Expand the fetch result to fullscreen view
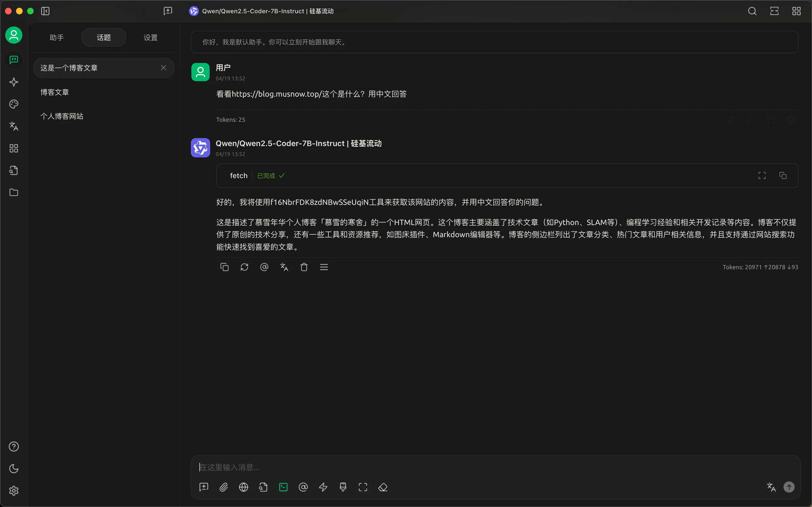The height and width of the screenshot is (507, 812). (x=761, y=175)
